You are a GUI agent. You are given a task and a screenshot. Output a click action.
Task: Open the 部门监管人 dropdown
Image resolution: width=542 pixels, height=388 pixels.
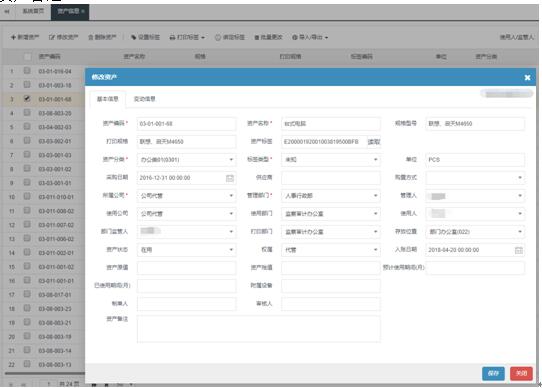tap(187, 232)
